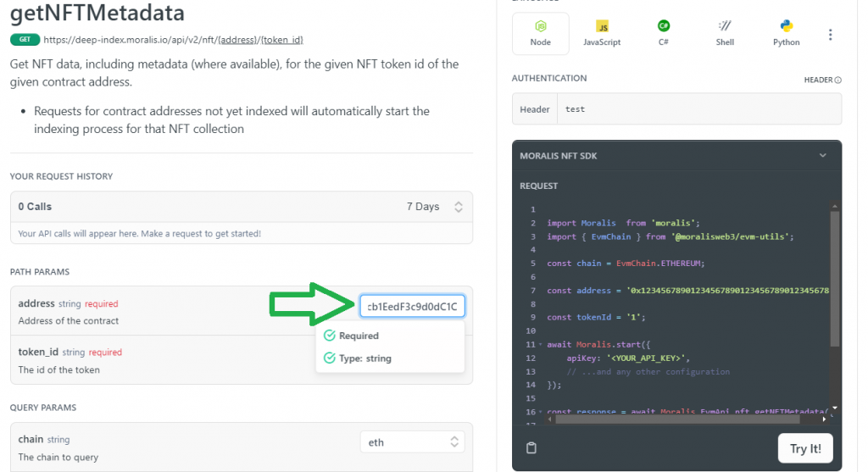The width and height of the screenshot is (868, 472).
Task: Click the API calls placeholder message
Action: pos(140,234)
